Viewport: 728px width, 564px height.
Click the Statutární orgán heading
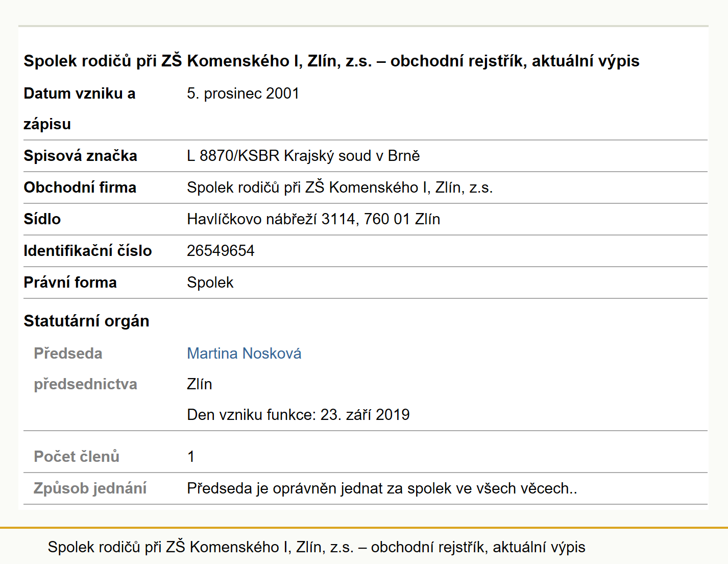[x=86, y=321]
